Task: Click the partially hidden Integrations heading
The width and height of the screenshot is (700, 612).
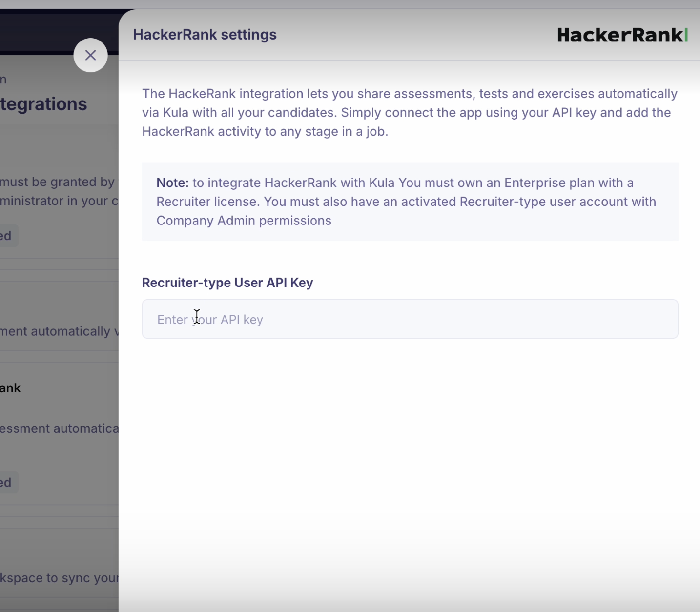Action: (x=44, y=104)
